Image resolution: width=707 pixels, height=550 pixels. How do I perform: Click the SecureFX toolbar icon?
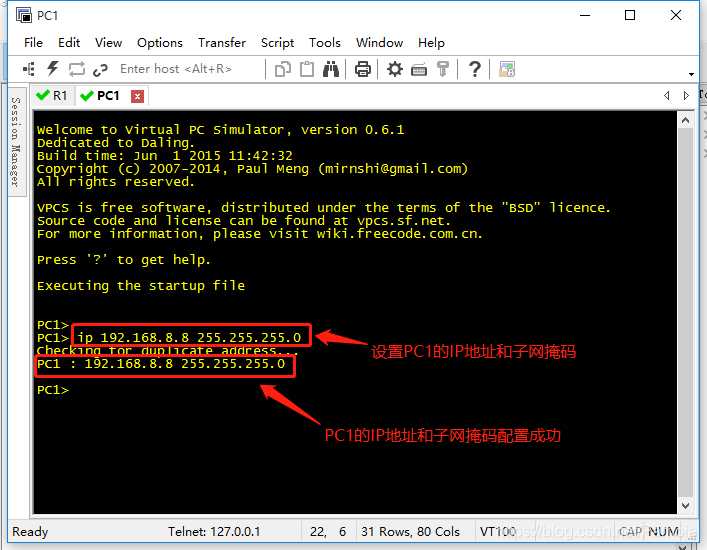pyautogui.click(x=507, y=69)
